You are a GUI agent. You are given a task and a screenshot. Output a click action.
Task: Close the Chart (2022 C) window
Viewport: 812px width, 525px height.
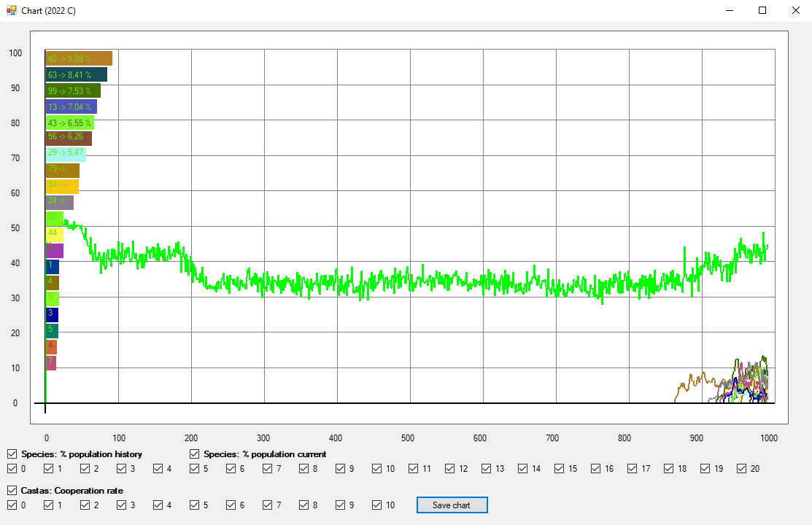click(x=795, y=11)
